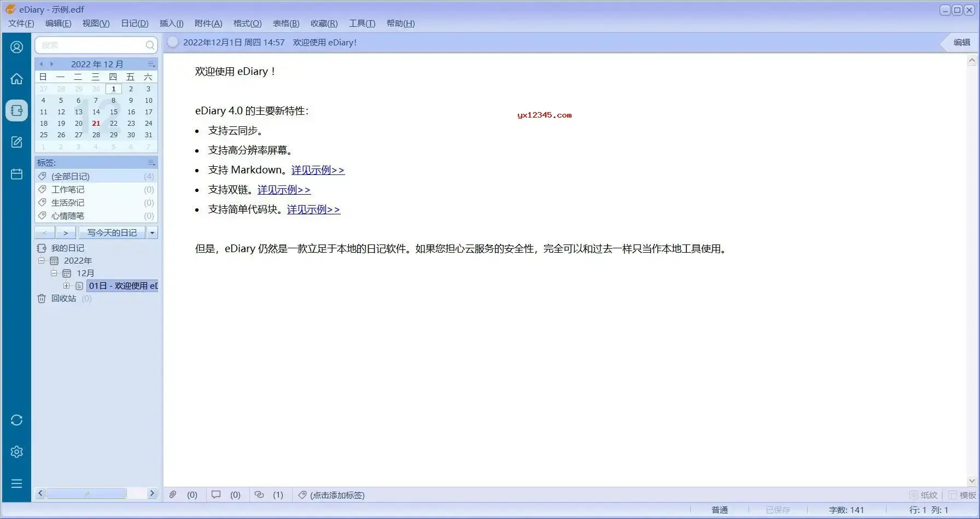Open the 插入(I) menu
Image resolution: width=980 pixels, height=519 pixels.
tap(172, 24)
